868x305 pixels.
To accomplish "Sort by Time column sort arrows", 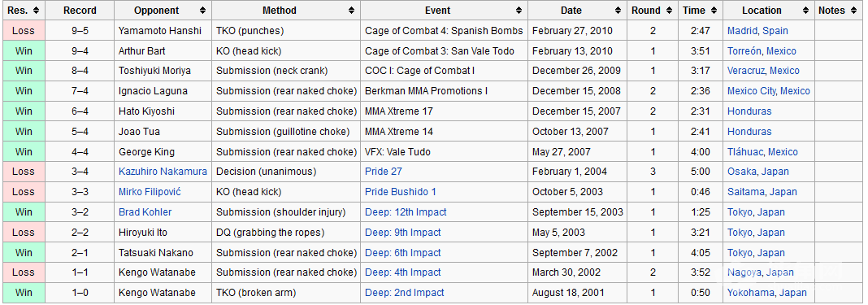I will (x=714, y=11).
